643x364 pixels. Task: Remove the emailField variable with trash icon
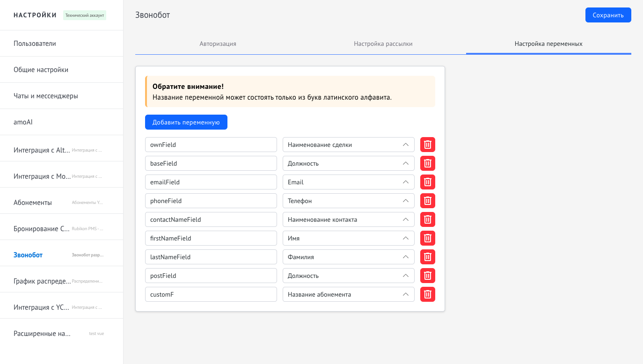(428, 182)
